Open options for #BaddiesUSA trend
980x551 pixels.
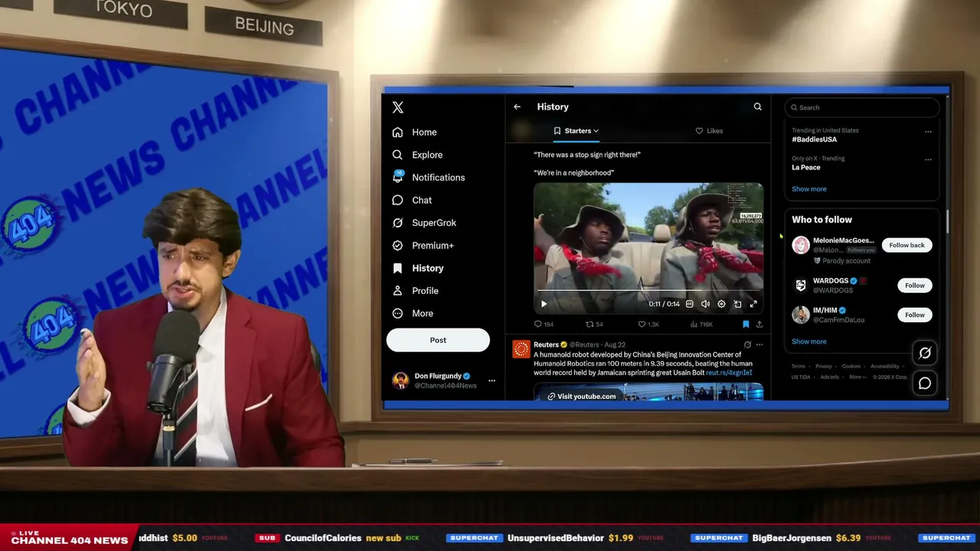tap(928, 132)
